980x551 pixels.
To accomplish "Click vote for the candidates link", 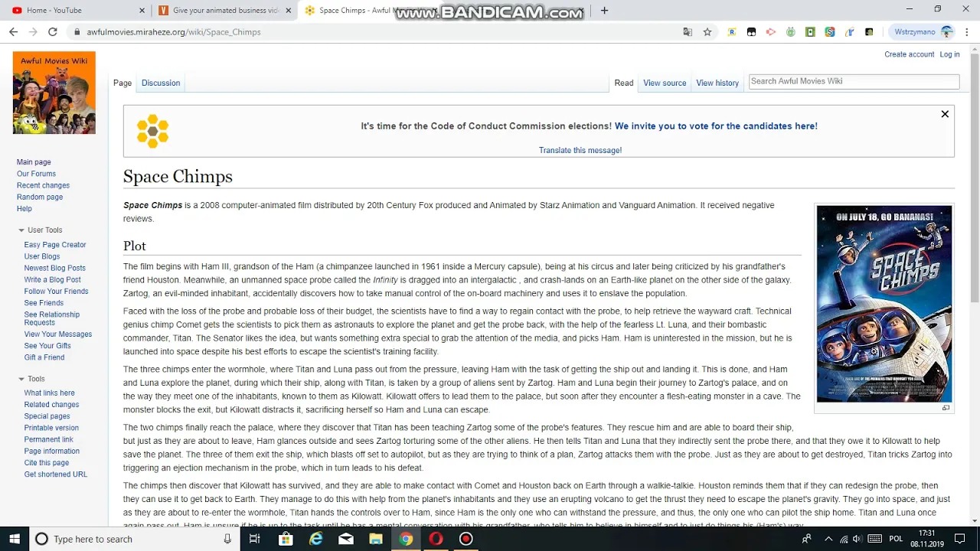I will click(x=716, y=126).
